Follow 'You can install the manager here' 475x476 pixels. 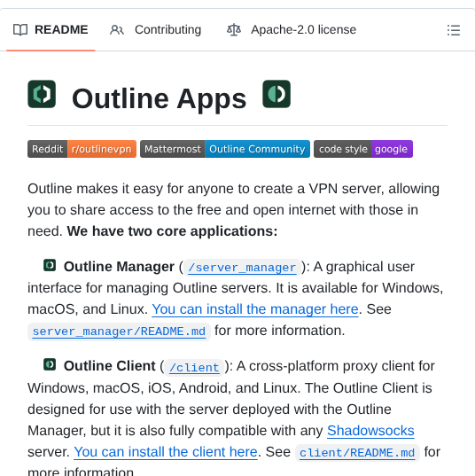pos(255,309)
